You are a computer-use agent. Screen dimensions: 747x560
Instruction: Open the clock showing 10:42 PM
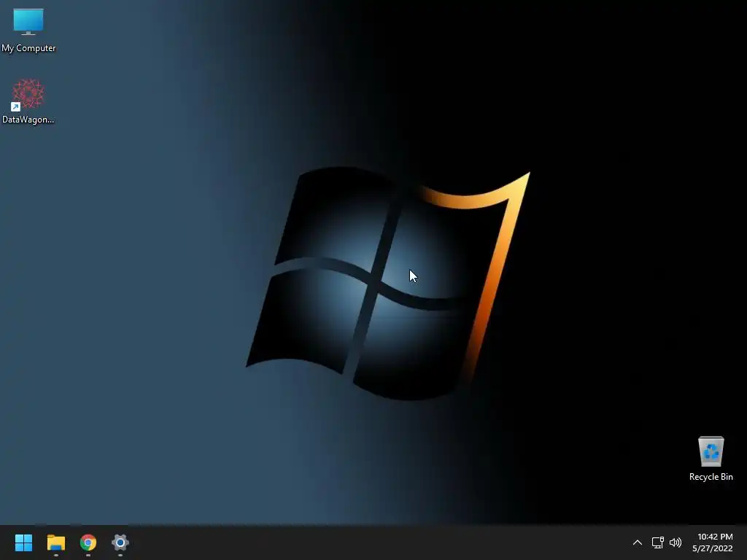(x=715, y=537)
